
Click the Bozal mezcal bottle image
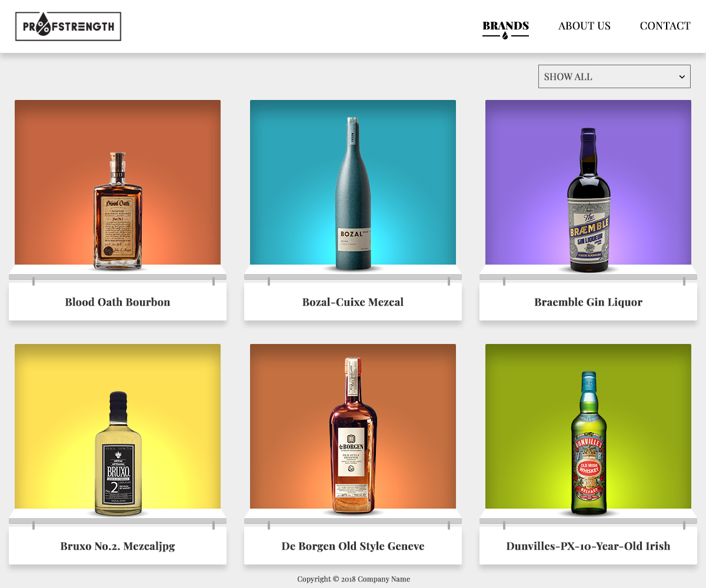tap(353, 193)
